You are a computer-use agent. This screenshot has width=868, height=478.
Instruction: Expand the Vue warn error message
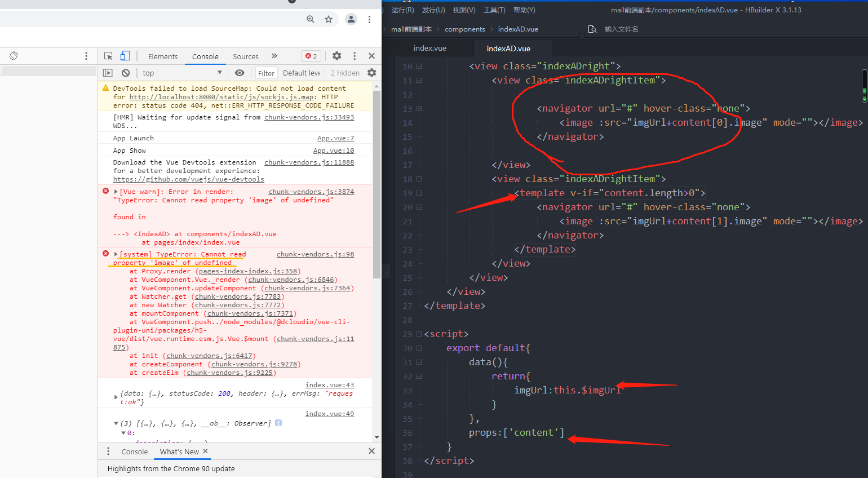pos(116,192)
